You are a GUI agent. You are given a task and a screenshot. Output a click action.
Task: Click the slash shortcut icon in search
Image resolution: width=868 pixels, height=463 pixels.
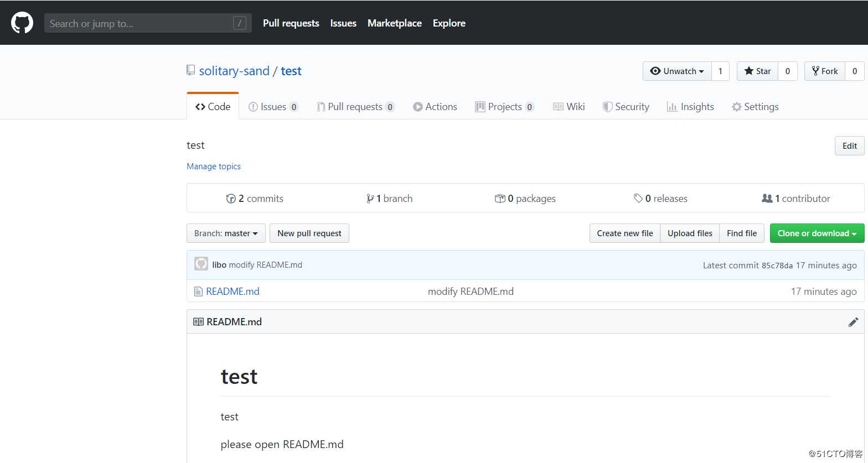pos(240,23)
